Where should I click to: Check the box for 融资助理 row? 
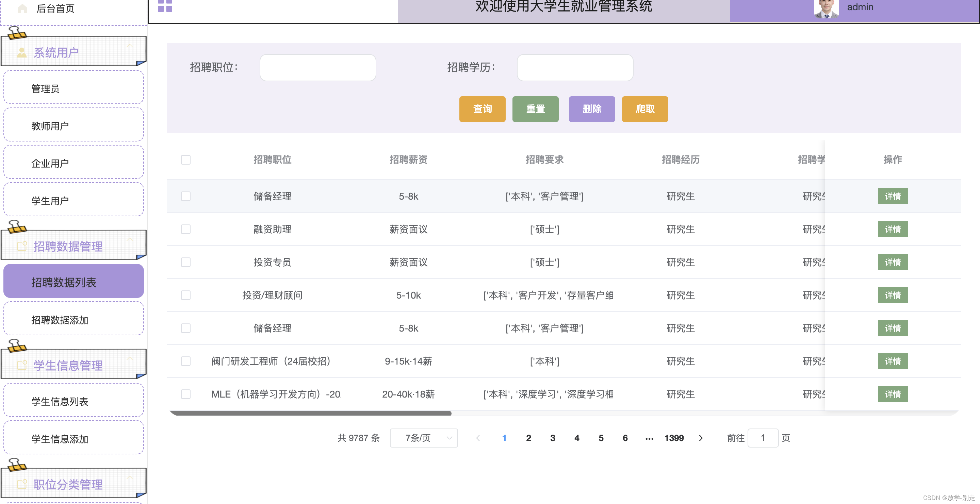tap(186, 229)
